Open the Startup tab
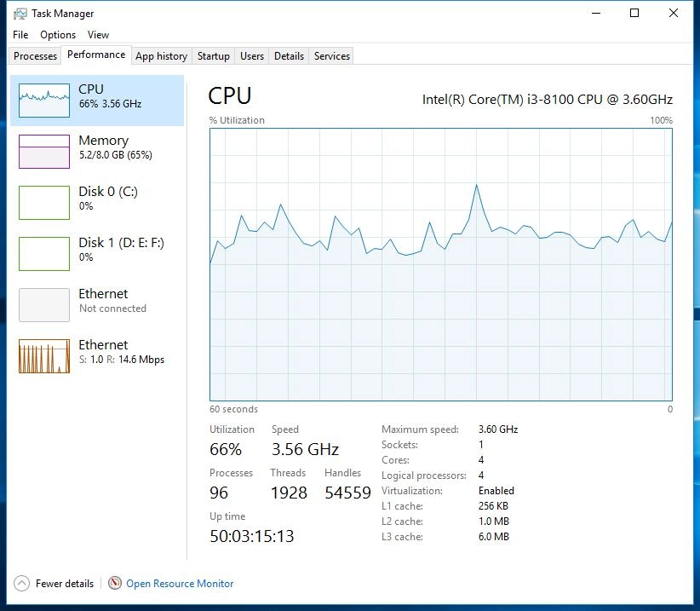The image size is (700, 611). point(213,55)
